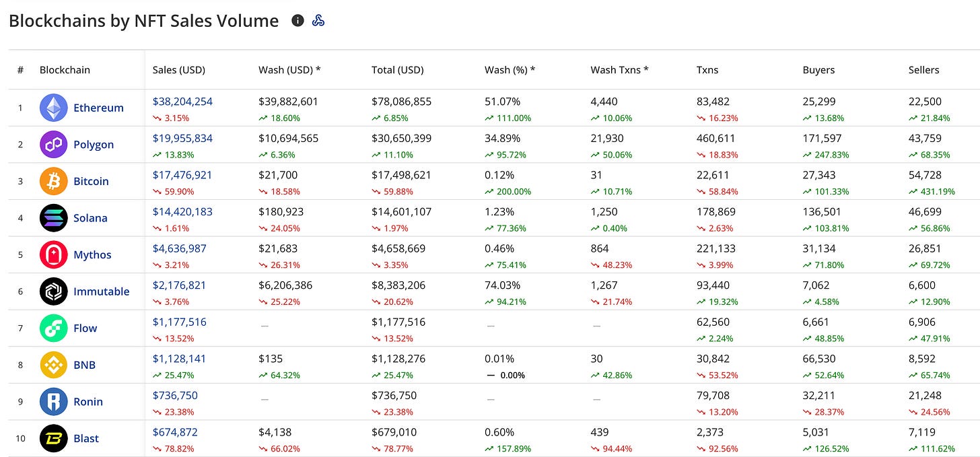This screenshot has width=980, height=457.
Task: Open the Immutable blockchain link
Action: click(x=101, y=291)
